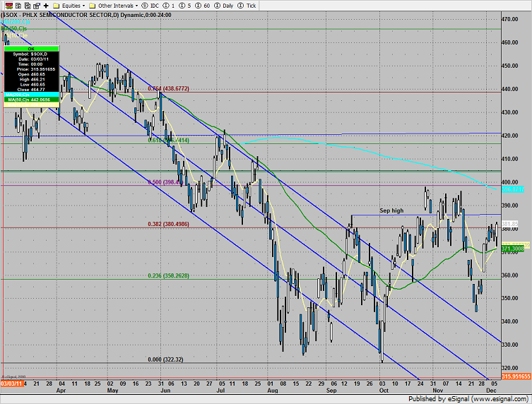Click the 400.00 price axis label
The image size is (532, 404).
pos(510,182)
